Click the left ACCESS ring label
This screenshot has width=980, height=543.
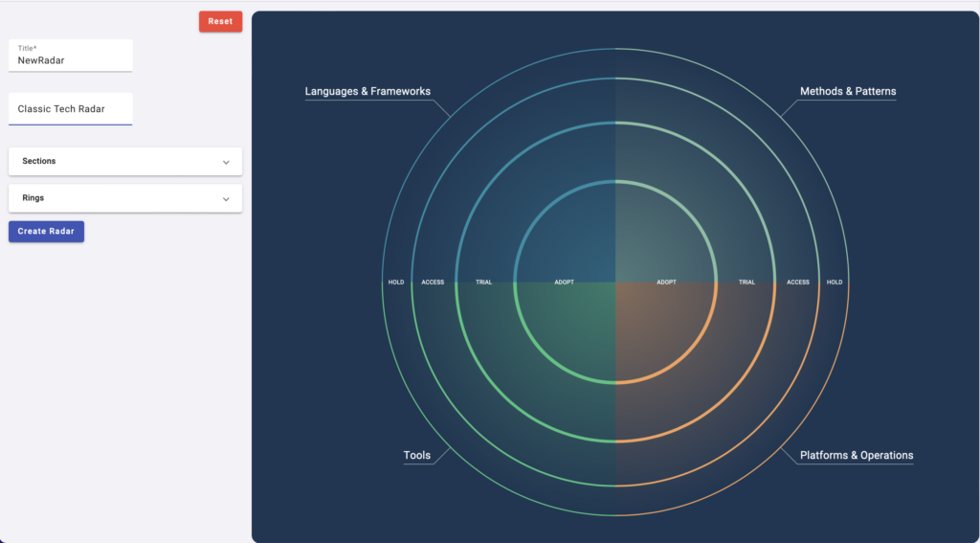[x=433, y=283]
